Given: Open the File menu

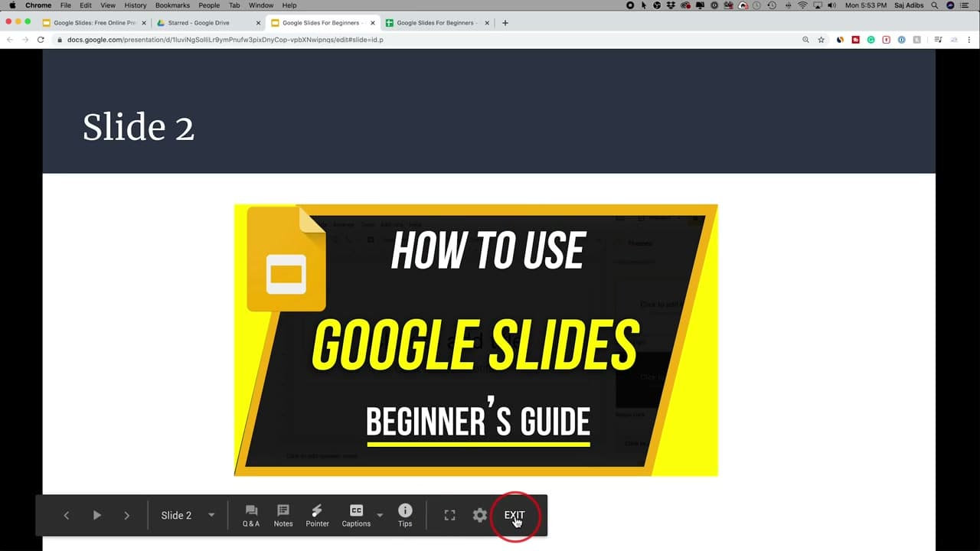Looking at the screenshot, I should click(66, 5).
